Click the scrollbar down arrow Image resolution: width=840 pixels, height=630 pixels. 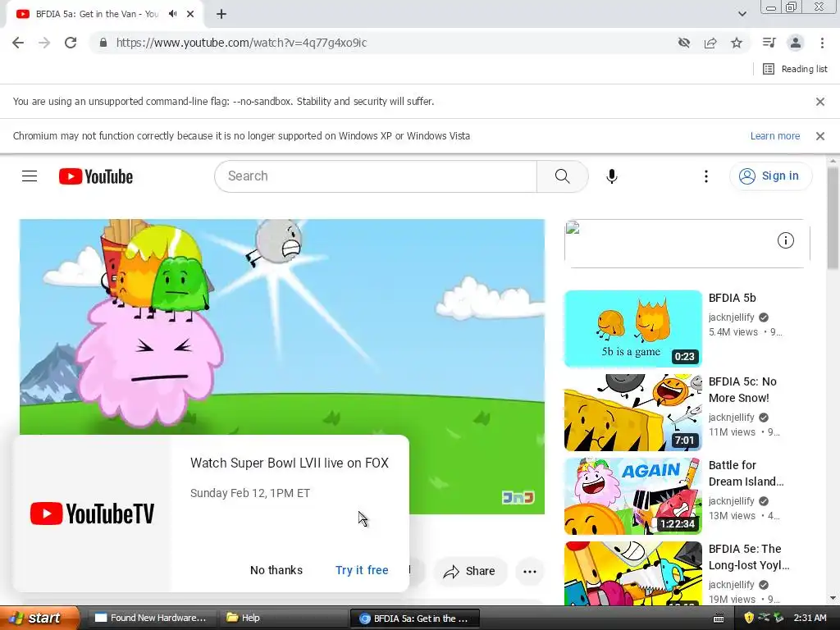coord(833,598)
